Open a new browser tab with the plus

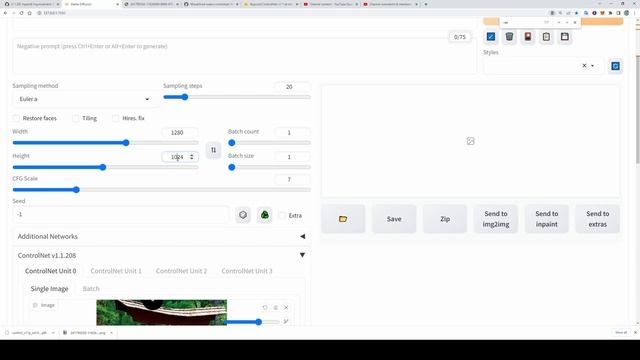[426, 4]
